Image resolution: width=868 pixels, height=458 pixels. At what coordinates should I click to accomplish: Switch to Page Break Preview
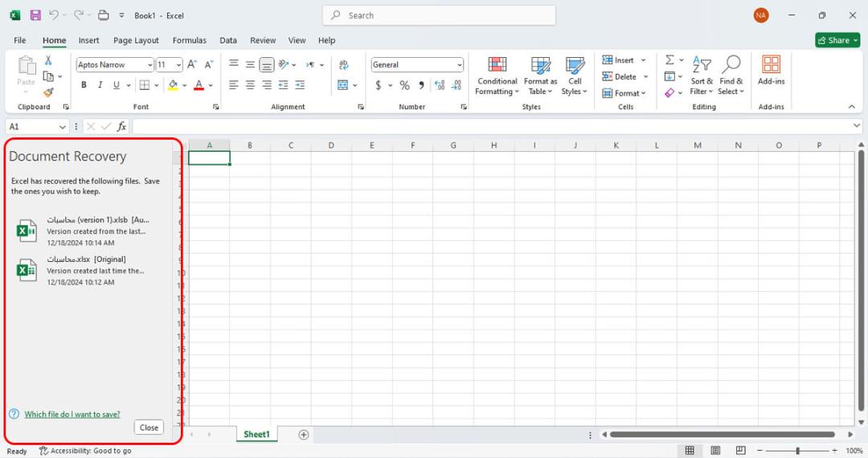[x=741, y=450]
